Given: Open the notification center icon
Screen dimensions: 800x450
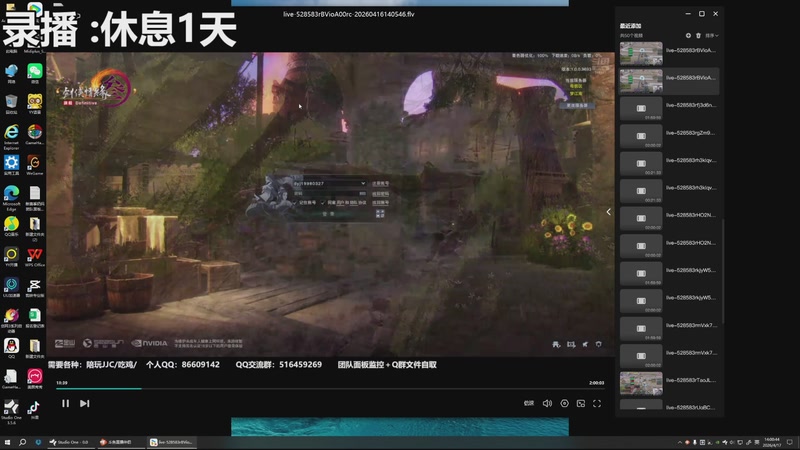Looking at the screenshot, I should [x=790, y=442].
